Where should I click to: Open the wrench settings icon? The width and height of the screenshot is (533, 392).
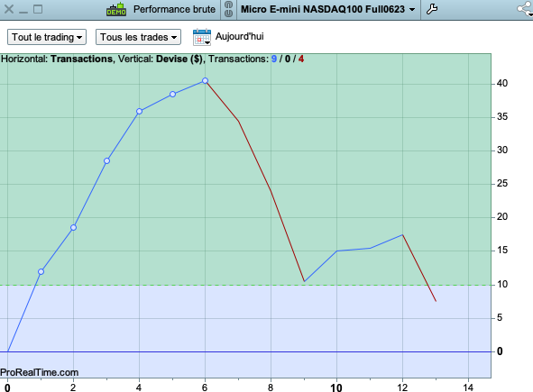432,9
